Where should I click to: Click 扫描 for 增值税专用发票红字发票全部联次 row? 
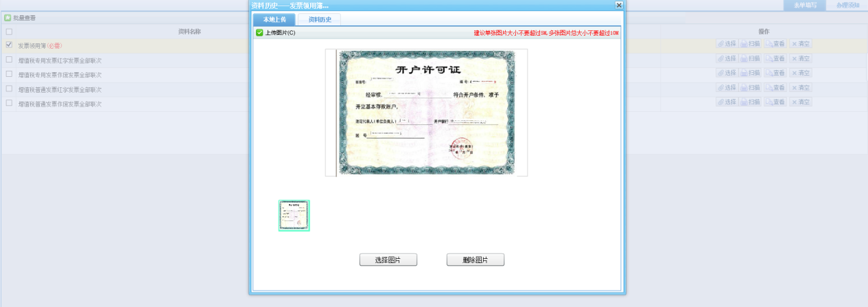751,59
